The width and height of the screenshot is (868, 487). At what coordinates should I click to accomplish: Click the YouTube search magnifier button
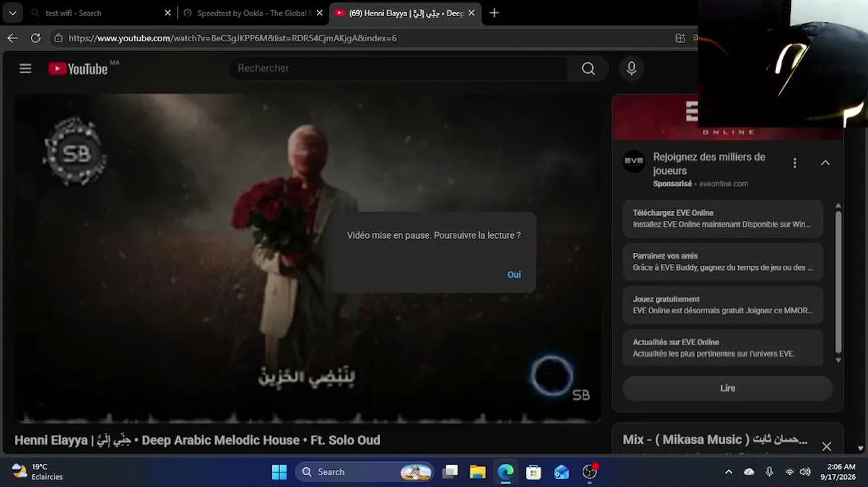pos(588,68)
